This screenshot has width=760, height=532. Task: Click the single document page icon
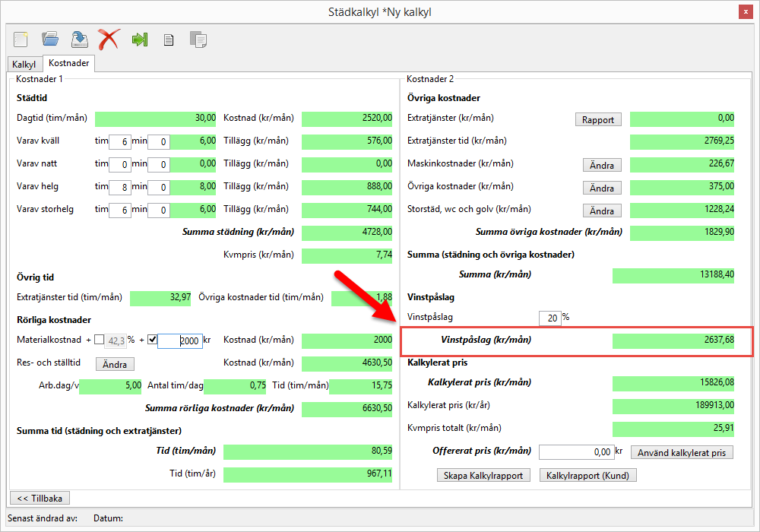[x=169, y=40]
